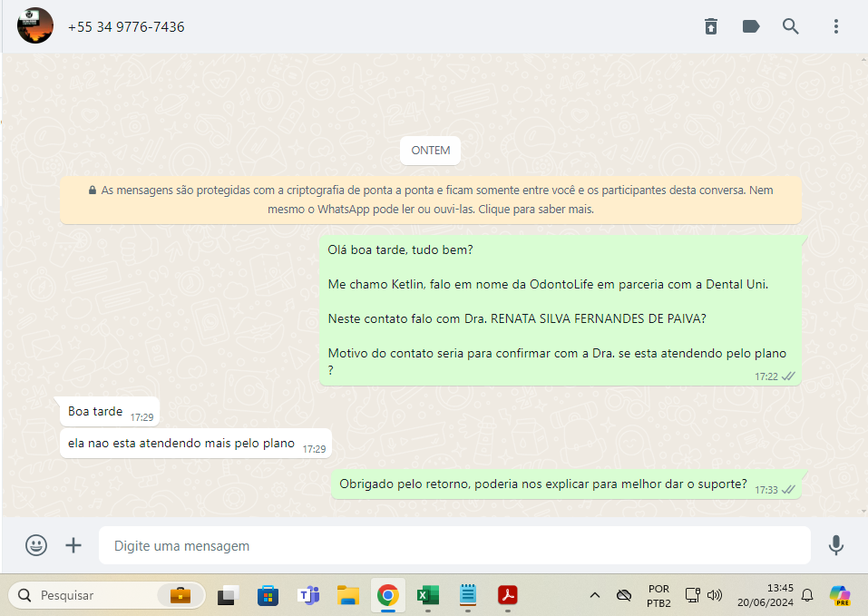Open Notepad from taskbar

[468, 595]
